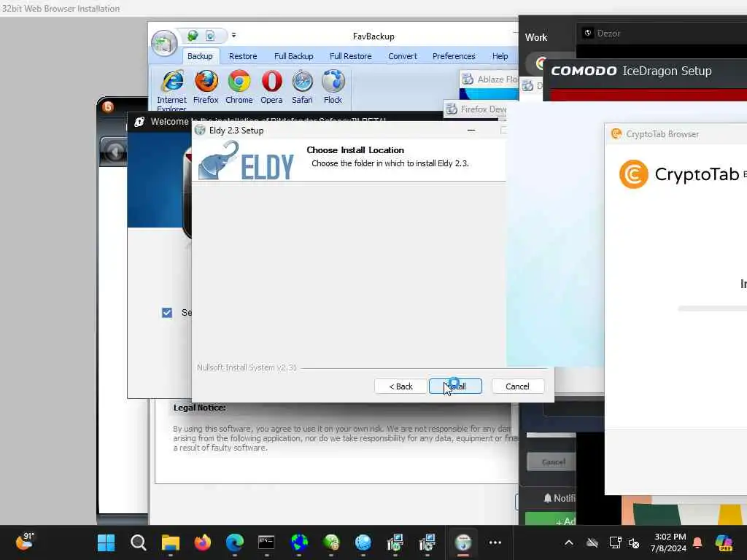Click the Eldy Setup title bar icon
The image size is (747, 560).
click(x=200, y=130)
